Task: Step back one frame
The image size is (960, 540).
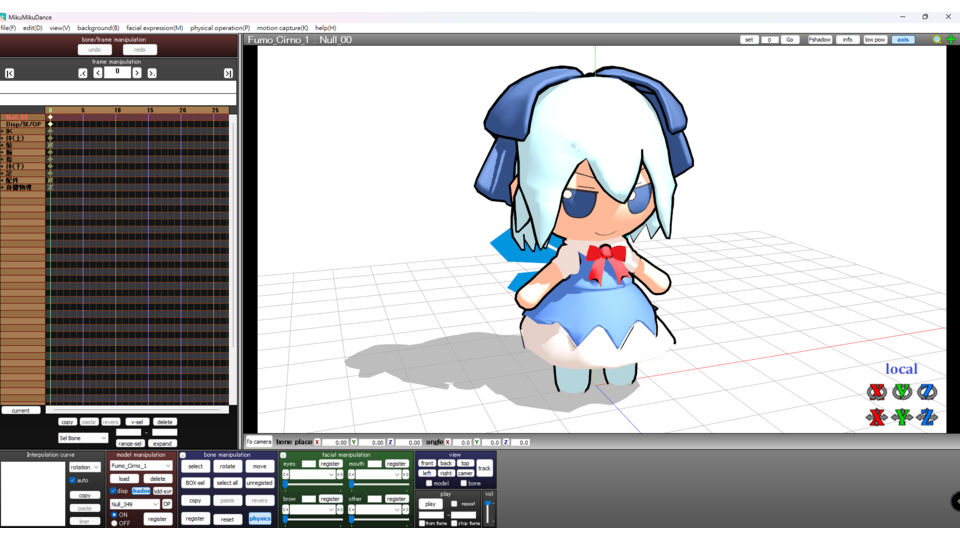Action: coord(98,73)
